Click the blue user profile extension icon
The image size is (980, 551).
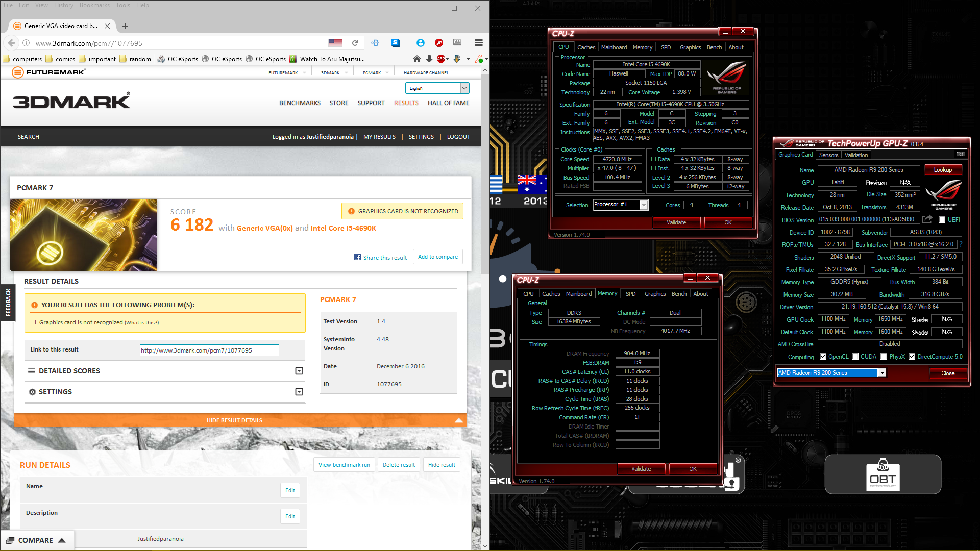pyautogui.click(x=420, y=43)
